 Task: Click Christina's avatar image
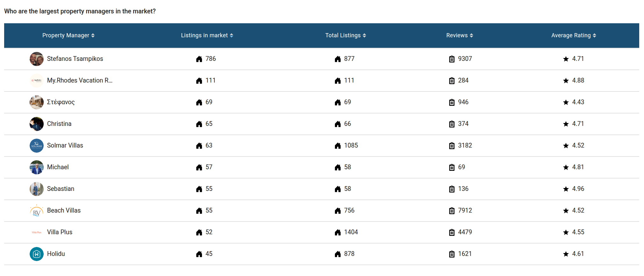point(37,124)
